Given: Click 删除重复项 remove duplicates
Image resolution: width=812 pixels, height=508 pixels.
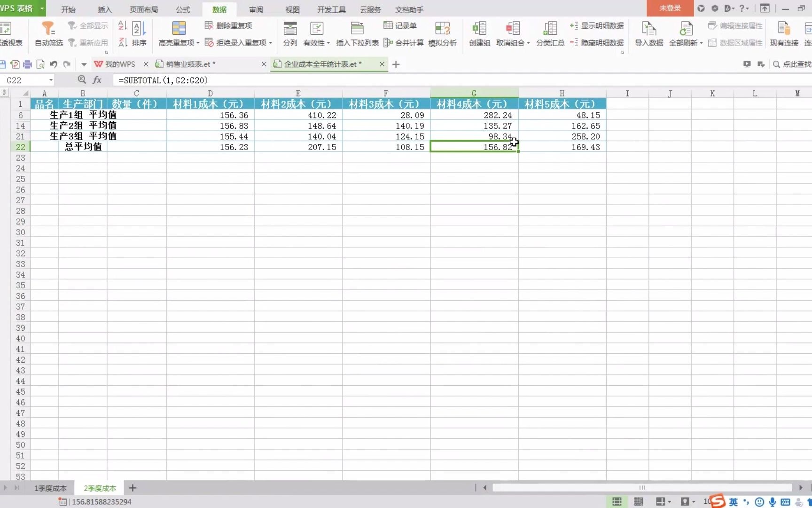Looking at the screenshot, I should 229,25.
